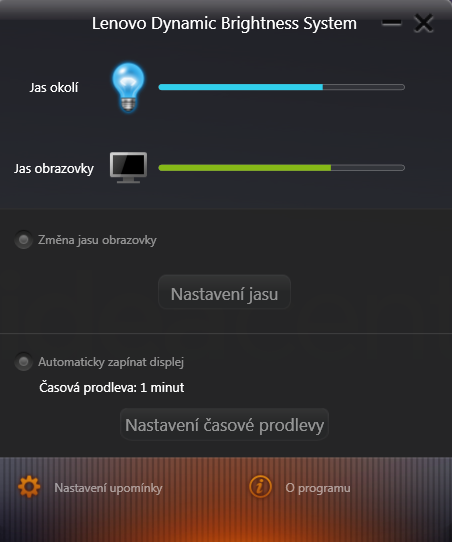Open the O programu text link

[318, 488]
